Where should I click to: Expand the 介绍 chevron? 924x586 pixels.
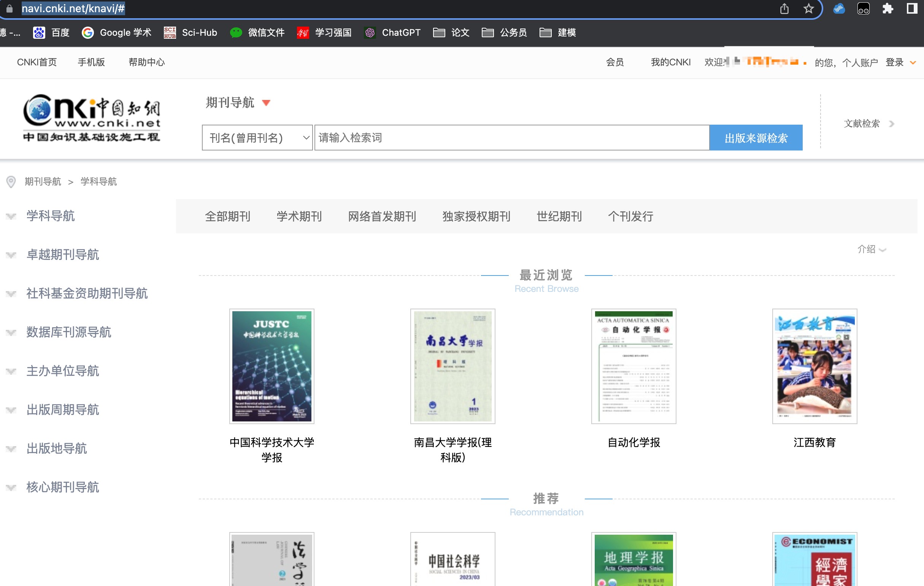click(882, 250)
